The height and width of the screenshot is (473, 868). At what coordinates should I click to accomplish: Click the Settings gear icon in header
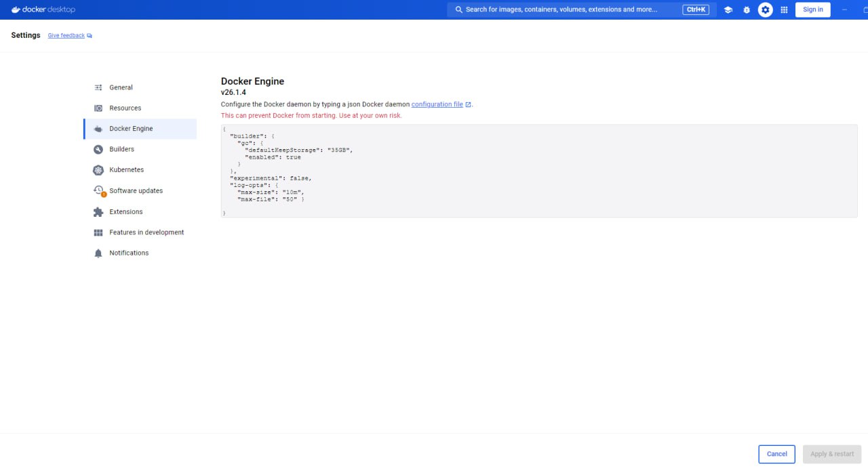point(766,9)
